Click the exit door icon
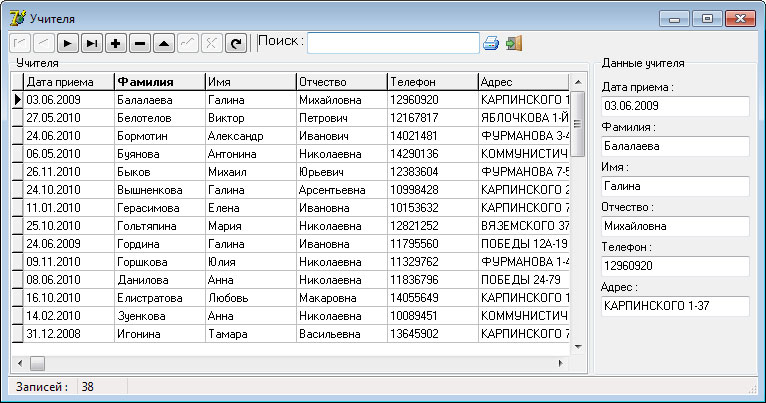This screenshot has height=403, width=766. click(514, 43)
